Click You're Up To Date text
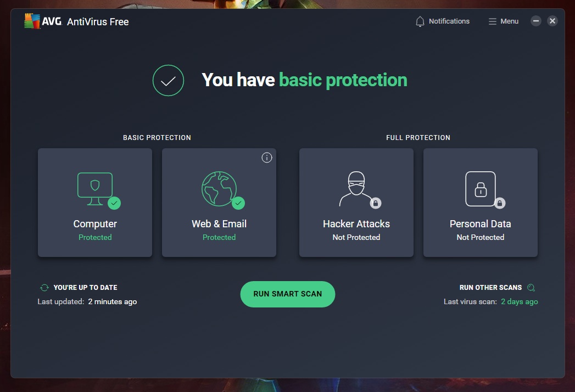The height and width of the screenshot is (392, 575). pos(86,288)
